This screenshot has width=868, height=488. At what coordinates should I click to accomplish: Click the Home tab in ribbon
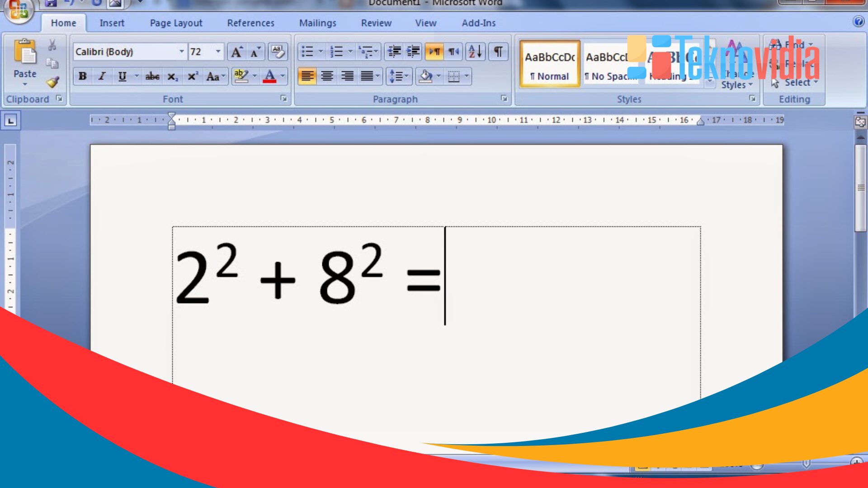[64, 23]
